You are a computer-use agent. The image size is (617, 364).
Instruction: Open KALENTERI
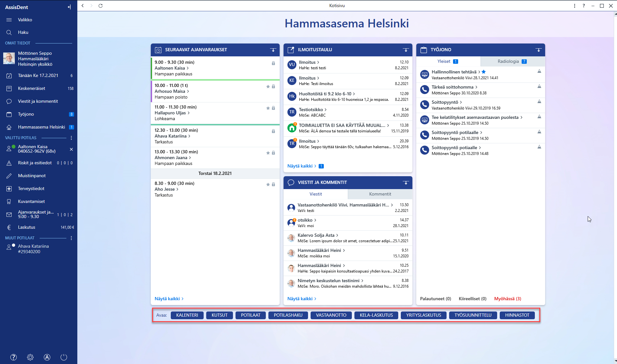click(187, 315)
